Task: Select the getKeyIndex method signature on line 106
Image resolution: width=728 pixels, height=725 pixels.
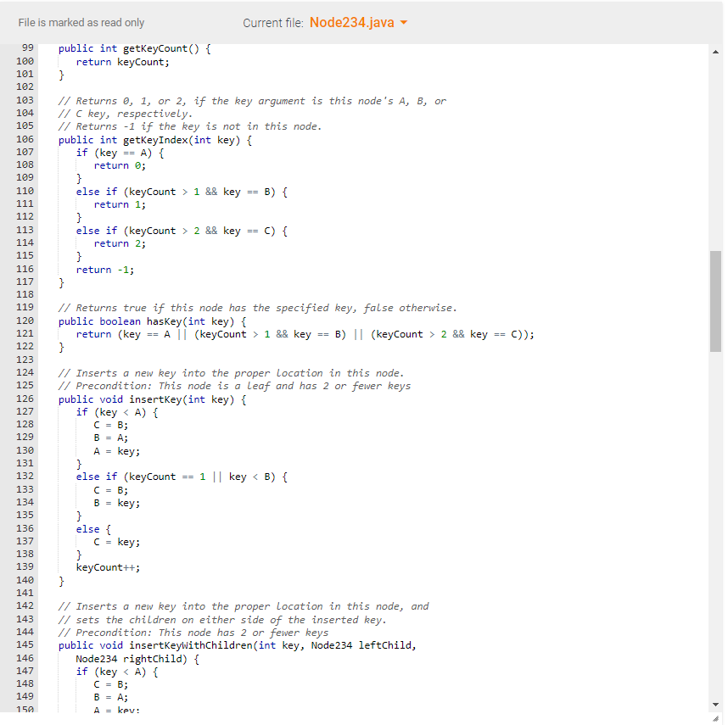Action: click(153, 139)
